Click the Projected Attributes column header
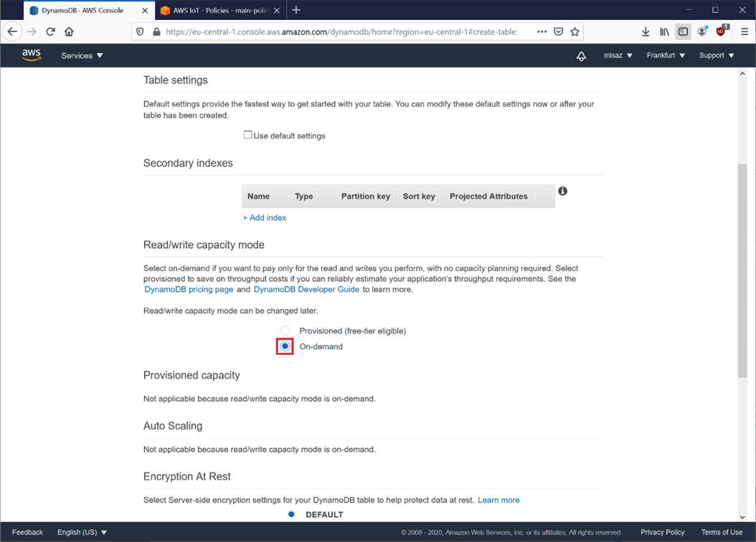Viewport: 756px width, 542px height. (x=488, y=196)
